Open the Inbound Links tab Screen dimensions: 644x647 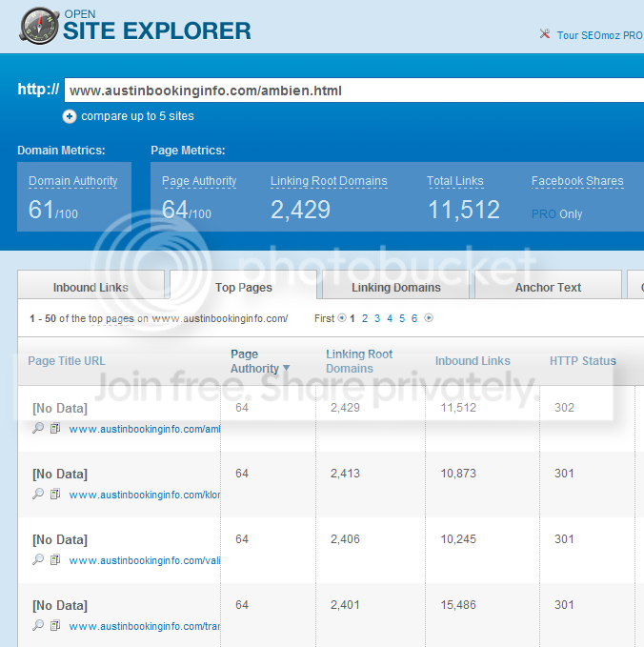pos(91,285)
